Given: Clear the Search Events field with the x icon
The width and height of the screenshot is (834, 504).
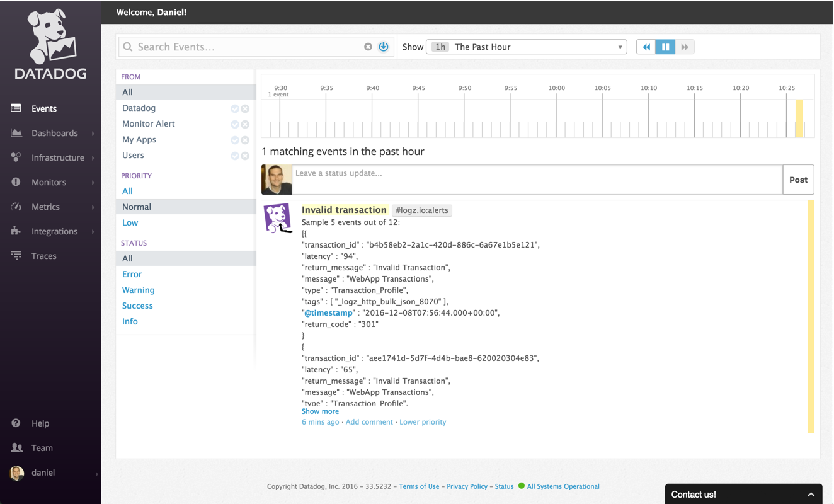Looking at the screenshot, I should tap(368, 47).
